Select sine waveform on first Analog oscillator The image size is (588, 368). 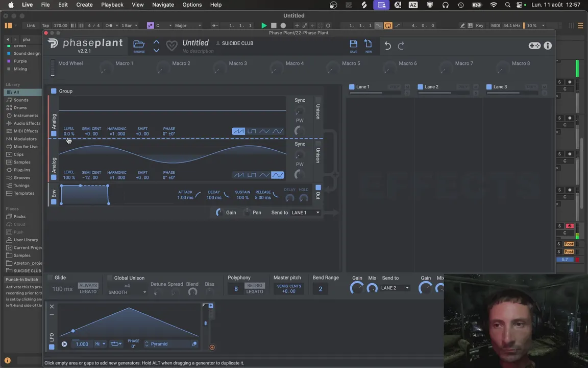click(x=278, y=131)
